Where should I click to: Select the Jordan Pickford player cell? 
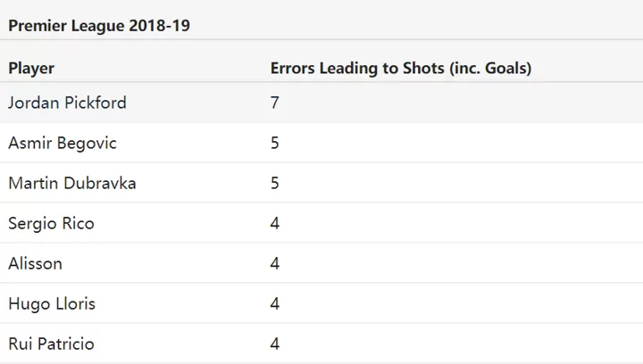point(67,103)
